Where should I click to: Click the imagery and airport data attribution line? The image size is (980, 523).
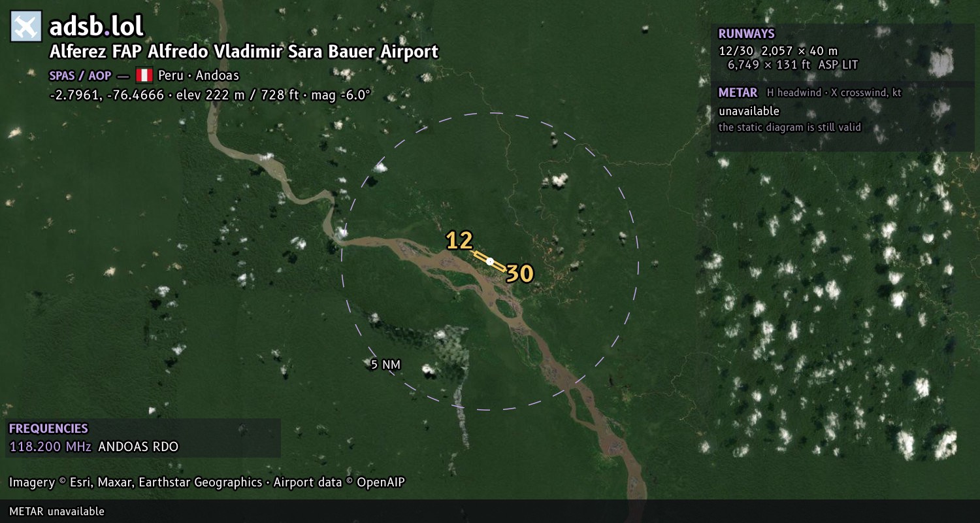pos(207,482)
